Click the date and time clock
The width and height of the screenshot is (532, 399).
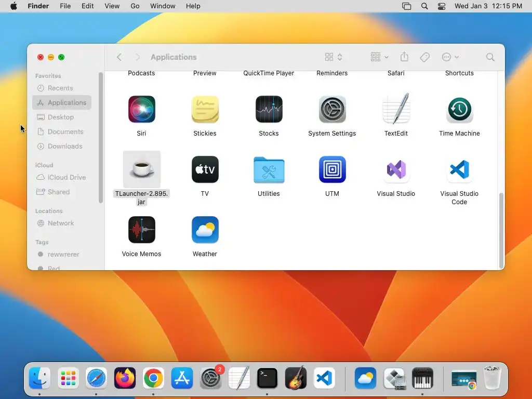point(488,6)
